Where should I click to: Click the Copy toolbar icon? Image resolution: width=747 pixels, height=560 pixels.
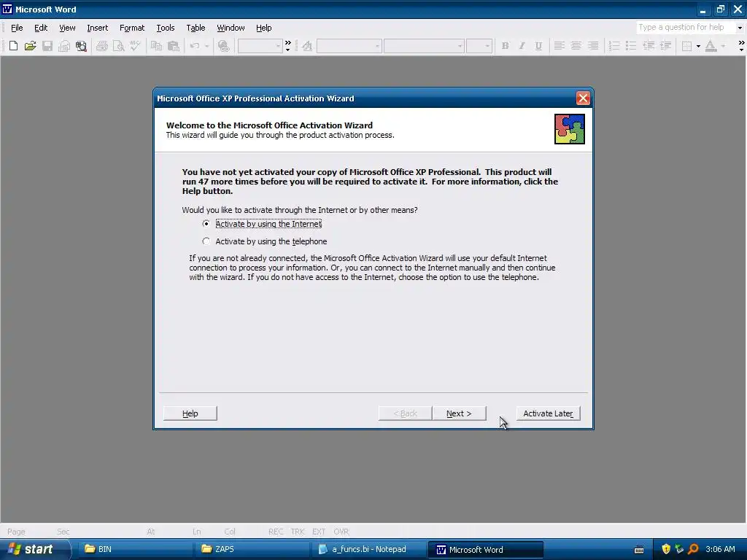pos(156,46)
